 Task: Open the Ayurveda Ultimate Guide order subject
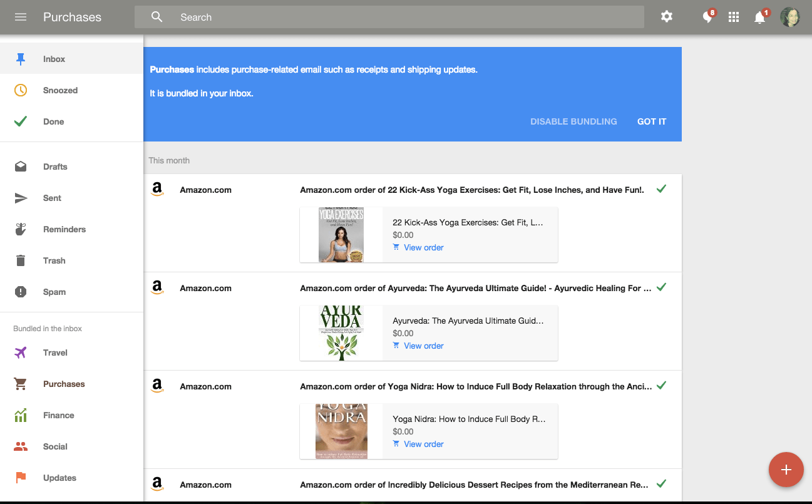[476, 288]
